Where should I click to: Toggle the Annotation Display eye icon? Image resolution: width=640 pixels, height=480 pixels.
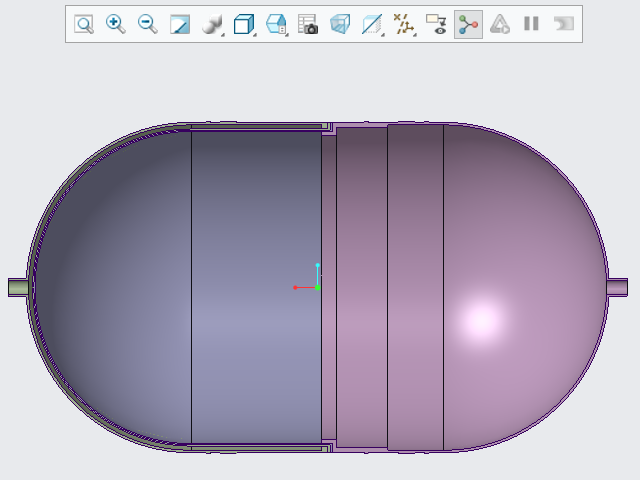point(436,24)
